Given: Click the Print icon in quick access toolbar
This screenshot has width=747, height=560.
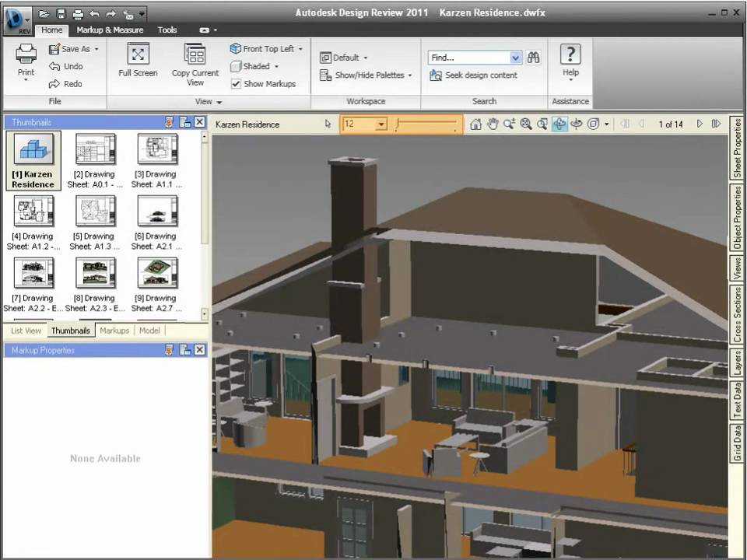Looking at the screenshot, I should tap(78, 14).
